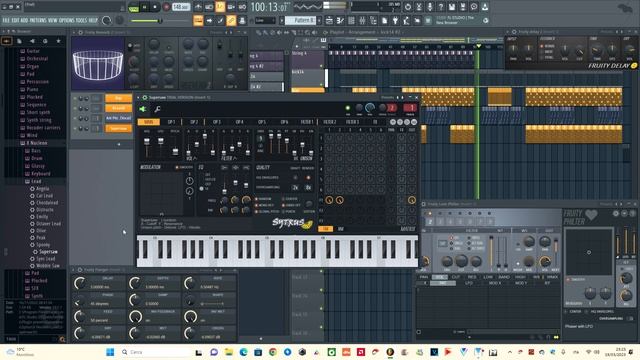The height and width of the screenshot is (360, 640).
Task: Mute the Supersaw channel via its green LED
Action: coord(75,129)
